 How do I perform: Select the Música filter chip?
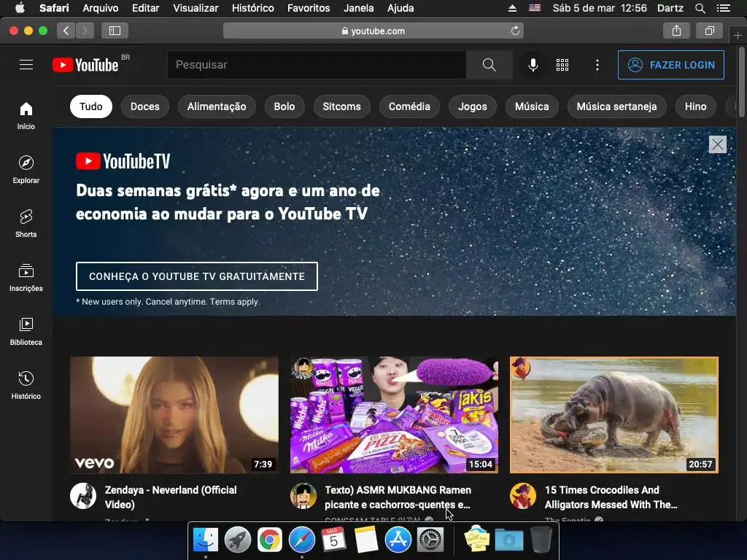pyautogui.click(x=532, y=106)
